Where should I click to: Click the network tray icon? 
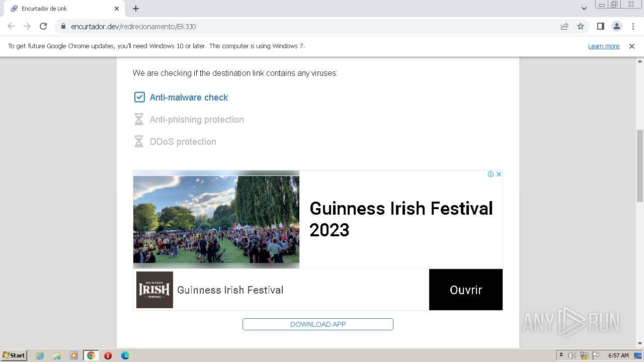[x=584, y=355]
